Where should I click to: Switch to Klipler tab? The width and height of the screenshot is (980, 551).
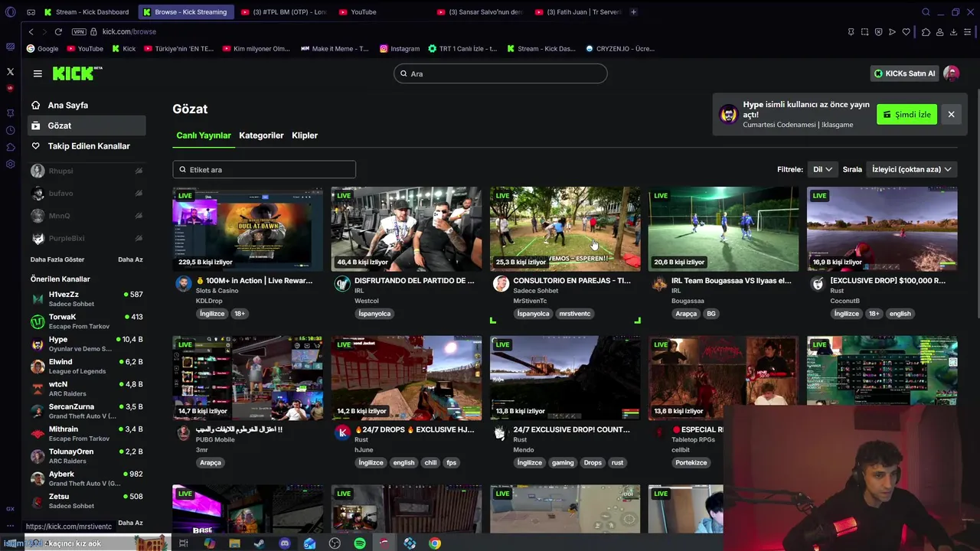[x=305, y=135]
